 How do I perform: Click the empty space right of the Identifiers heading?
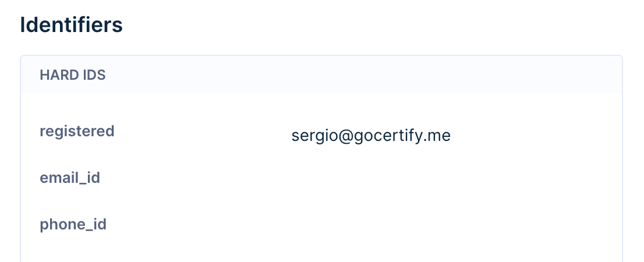pos(370,24)
